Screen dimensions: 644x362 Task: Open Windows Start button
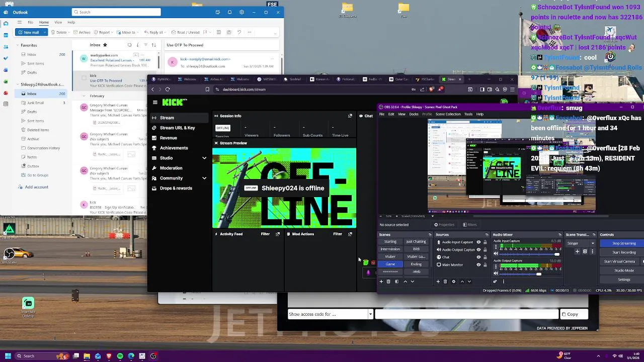[x=8, y=356]
